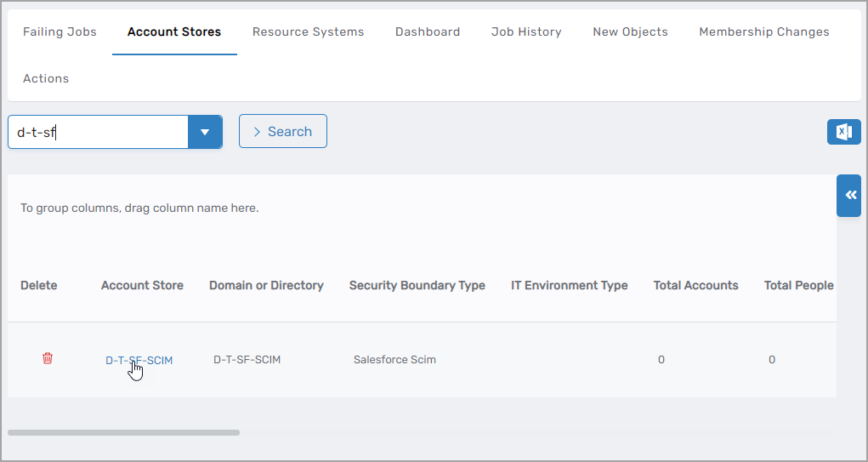Switch to the Actions tab

pos(46,78)
